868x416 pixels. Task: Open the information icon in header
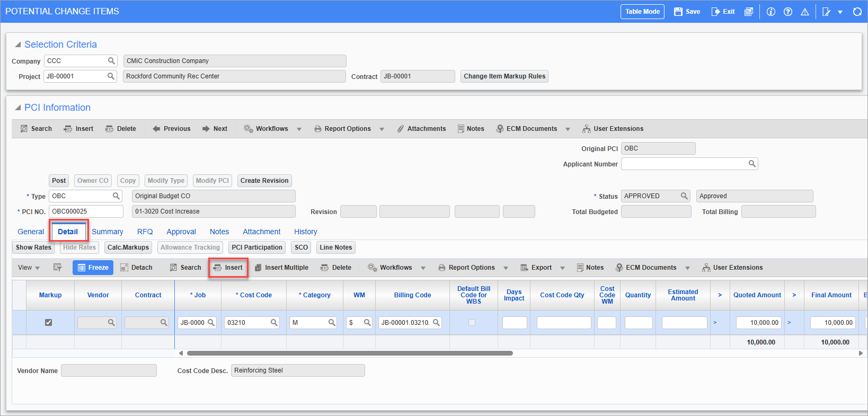click(x=771, y=12)
